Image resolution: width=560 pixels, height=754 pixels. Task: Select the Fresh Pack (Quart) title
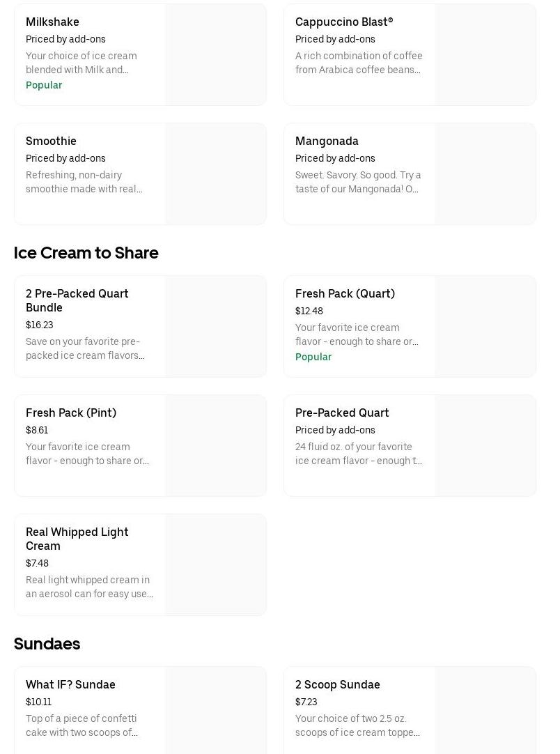(345, 294)
